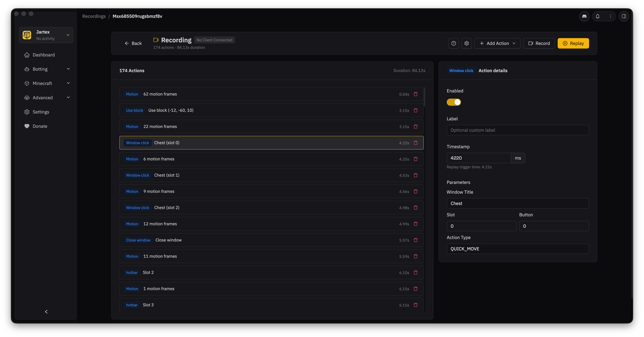The width and height of the screenshot is (644, 337).
Task: Collapse the sidebar with the arrow
Action: 46,312
